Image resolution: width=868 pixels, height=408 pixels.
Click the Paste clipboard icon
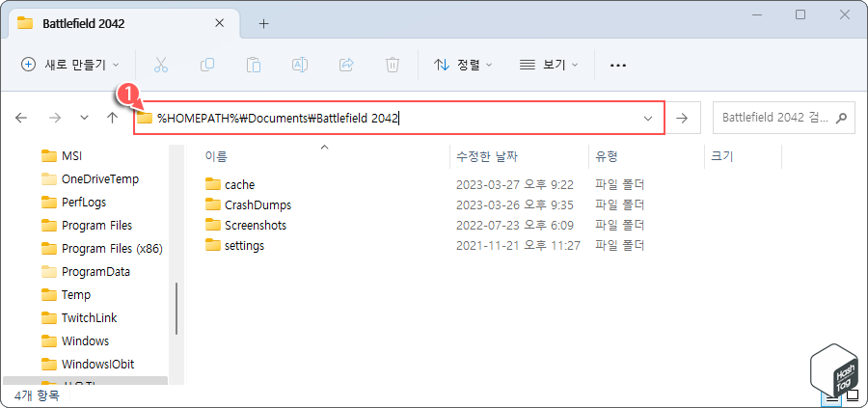coord(254,65)
